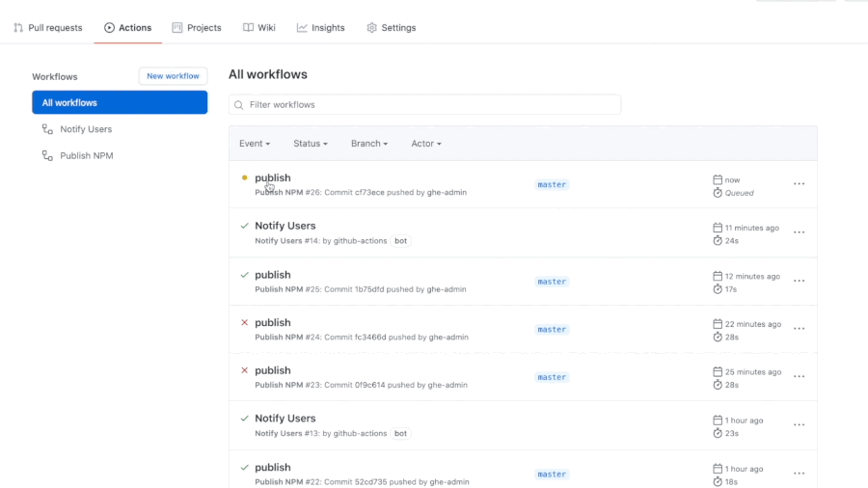Select the Publish NPM workflow in sidebar

(x=87, y=155)
